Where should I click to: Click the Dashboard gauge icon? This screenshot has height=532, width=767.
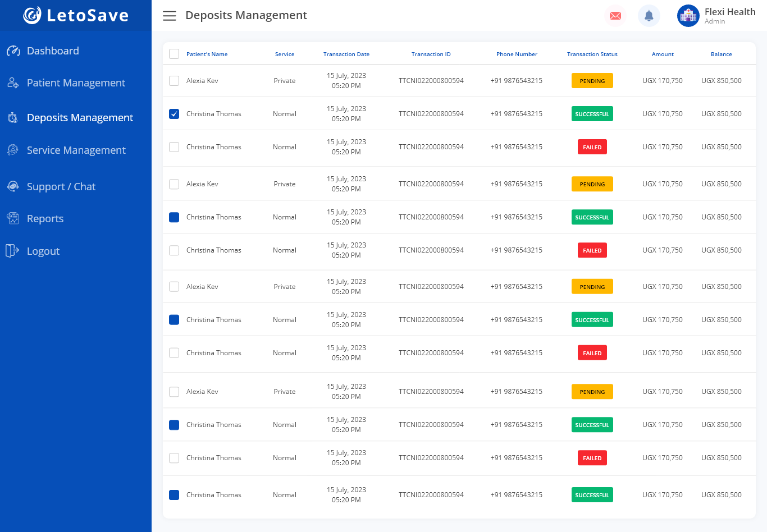[x=13, y=51]
